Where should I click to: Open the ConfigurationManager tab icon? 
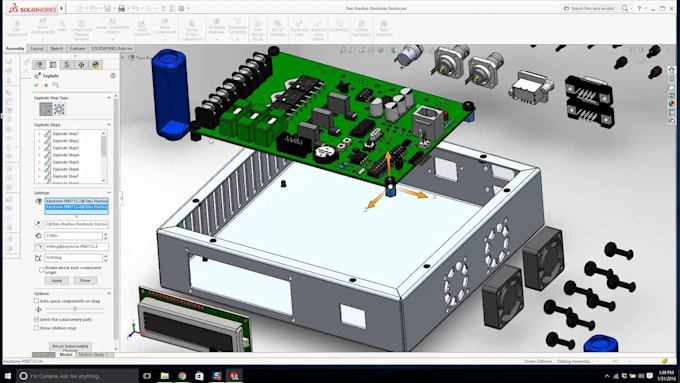pyautogui.click(x=67, y=65)
